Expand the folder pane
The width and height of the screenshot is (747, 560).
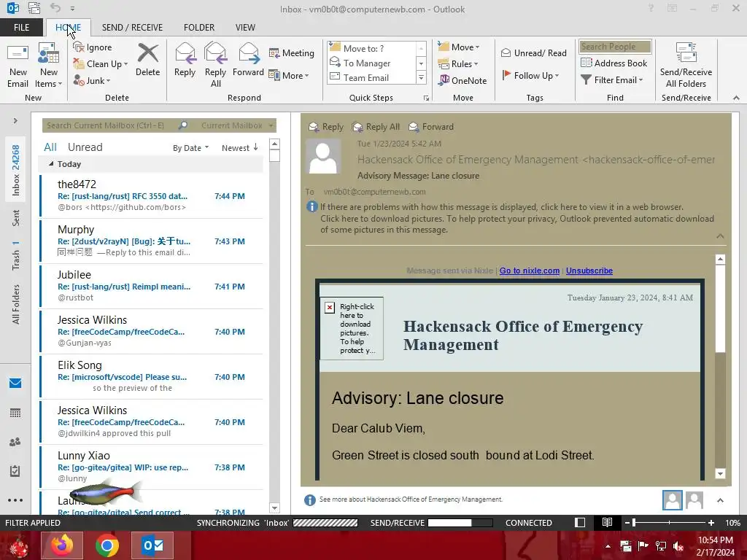coord(15,120)
